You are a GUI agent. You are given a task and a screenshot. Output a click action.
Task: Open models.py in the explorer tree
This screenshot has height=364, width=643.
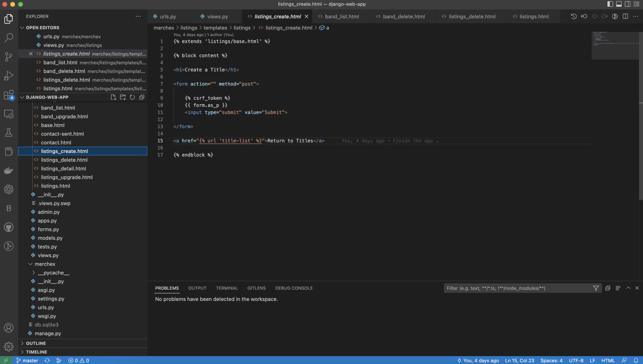83,238
